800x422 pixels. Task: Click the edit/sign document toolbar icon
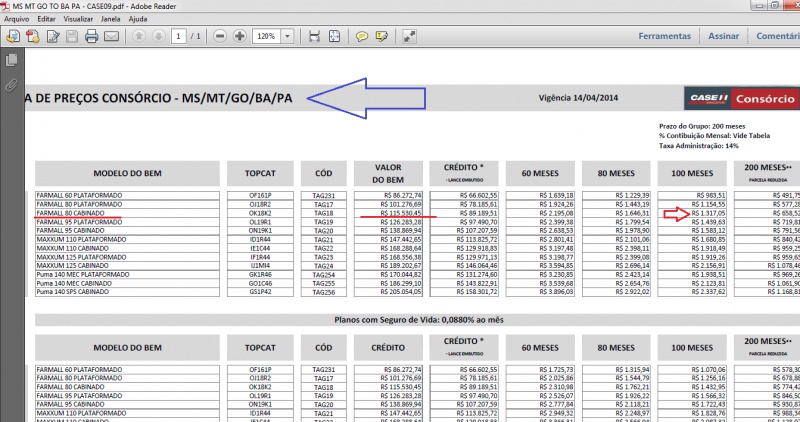[x=53, y=36]
